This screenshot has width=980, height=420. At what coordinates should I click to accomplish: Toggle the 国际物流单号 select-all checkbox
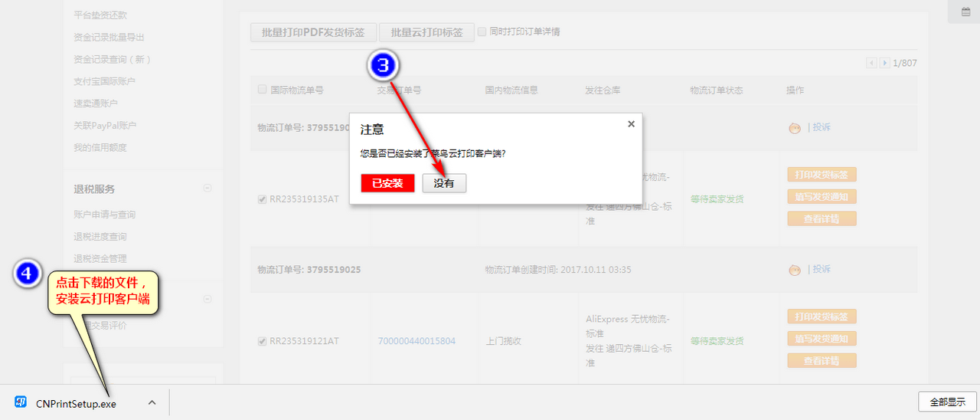click(263, 89)
